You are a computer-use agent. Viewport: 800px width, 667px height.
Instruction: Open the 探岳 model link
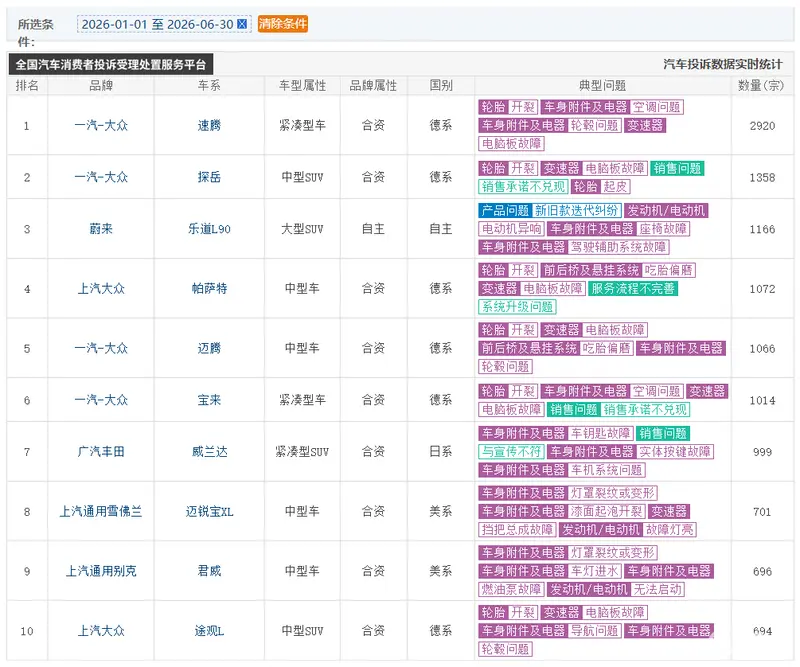coord(209,177)
